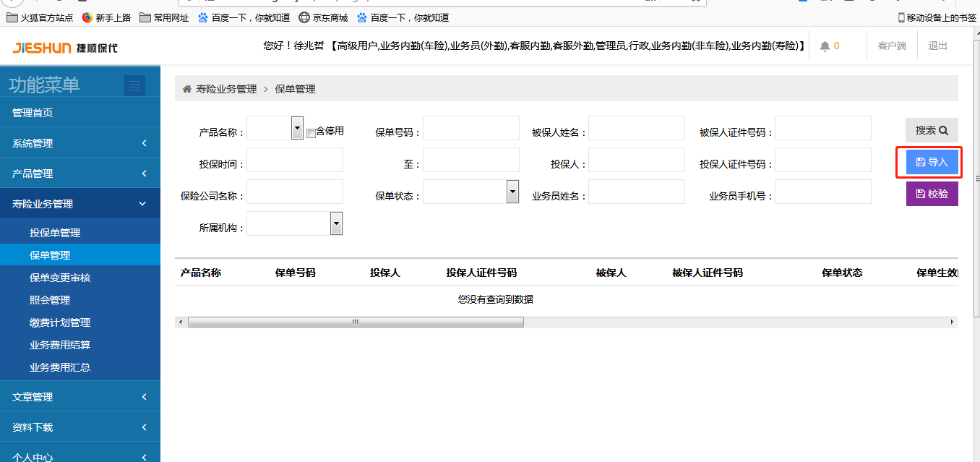
Task: Open the 新手上路 Firefox bookmark
Action: pyautogui.click(x=107, y=17)
